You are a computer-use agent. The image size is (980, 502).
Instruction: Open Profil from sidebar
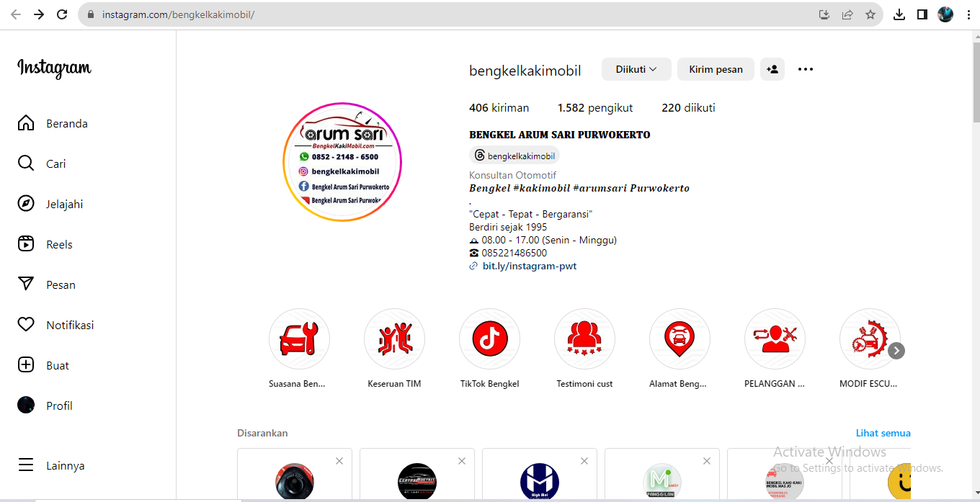pyautogui.click(x=45, y=405)
